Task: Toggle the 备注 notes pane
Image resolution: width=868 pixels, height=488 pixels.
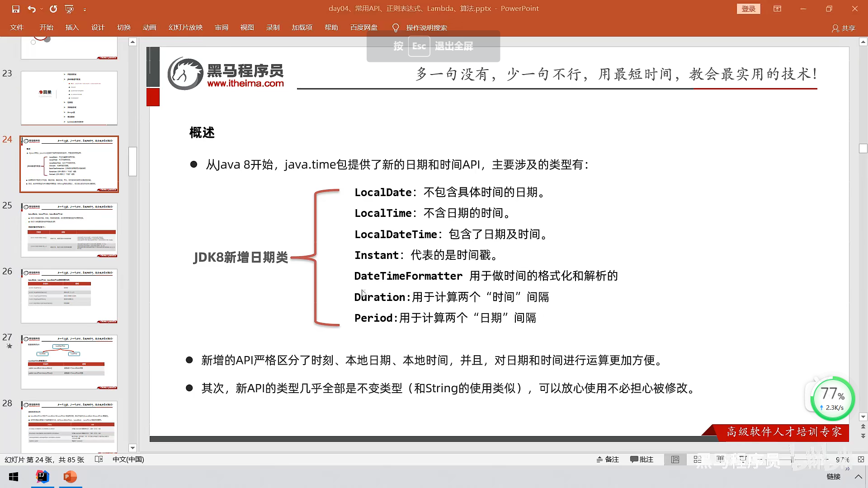Action: coord(608,460)
